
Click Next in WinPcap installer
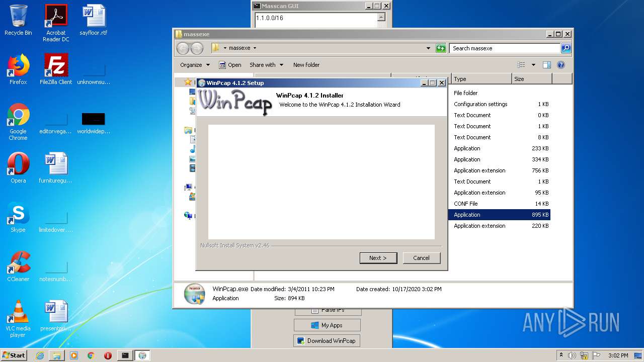tap(378, 258)
